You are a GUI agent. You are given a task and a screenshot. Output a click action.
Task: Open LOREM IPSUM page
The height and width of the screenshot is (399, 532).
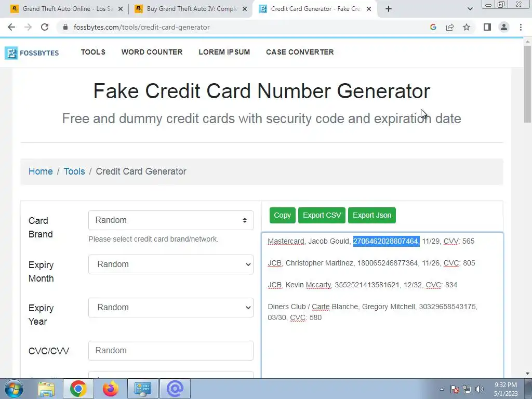click(x=224, y=52)
